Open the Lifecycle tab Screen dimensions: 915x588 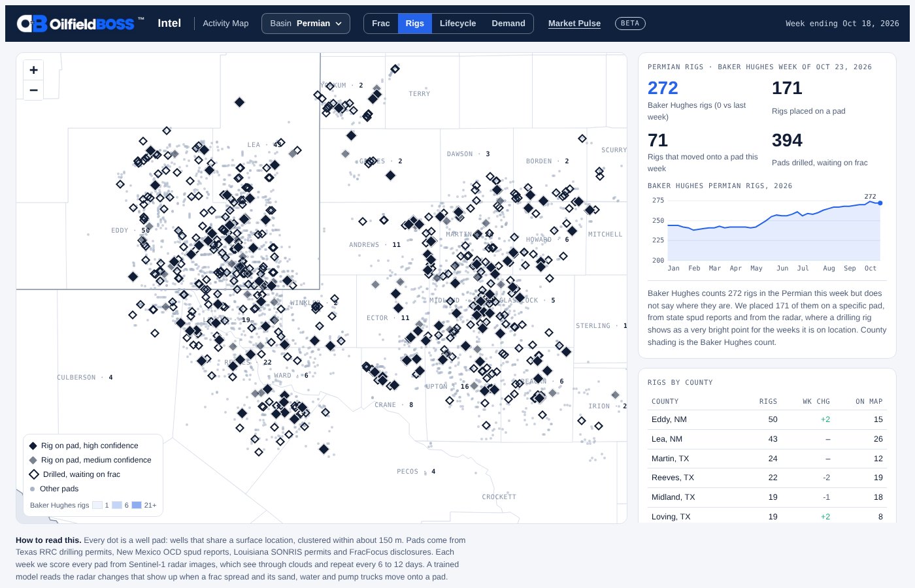457,24
